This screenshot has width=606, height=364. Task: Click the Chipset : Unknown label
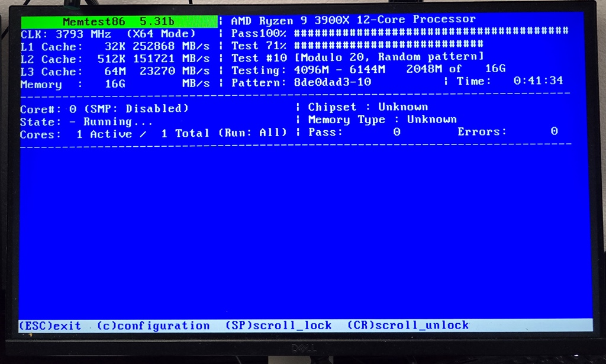tap(368, 107)
